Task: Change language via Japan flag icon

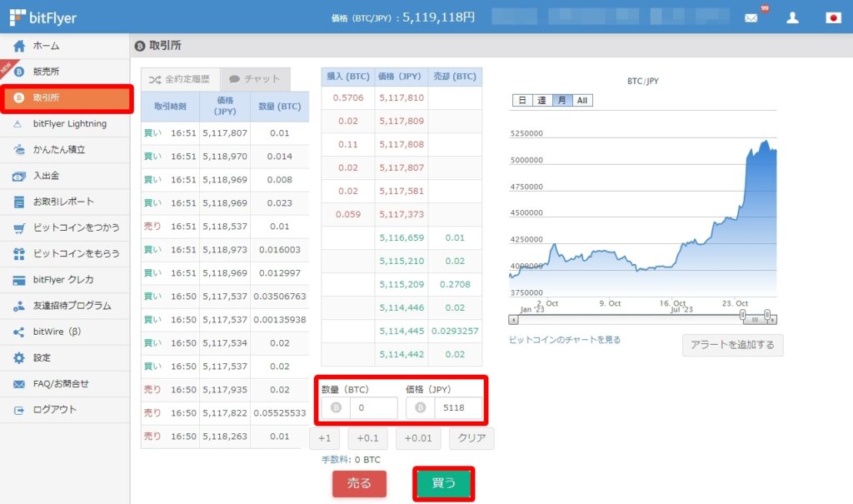Action: (833, 18)
